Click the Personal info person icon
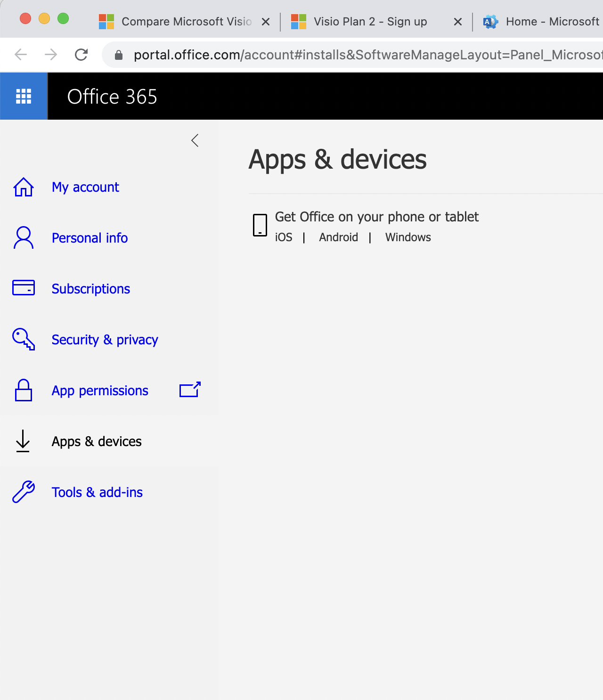This screenshot has width=603, height=700. (x=24, y=238)
